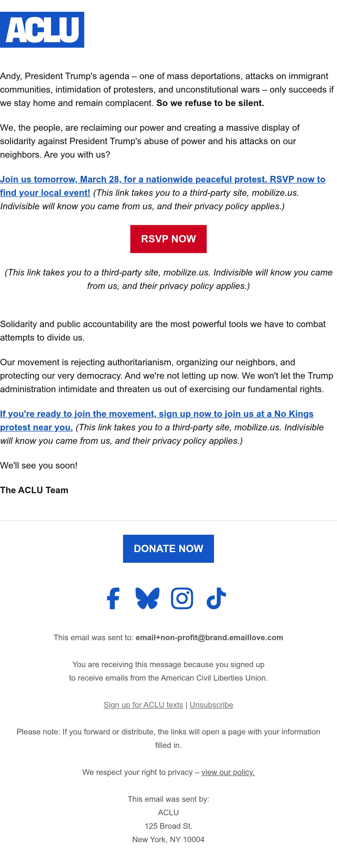The height and width of the screenshot is (868, 337).
Task: Click the ACLU logo at top
Action: click(x=42, y=30)
